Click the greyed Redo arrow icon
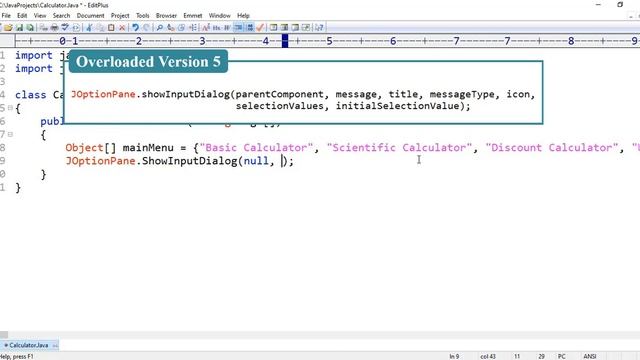Screen dimensions: 640x360 point(146,28)
